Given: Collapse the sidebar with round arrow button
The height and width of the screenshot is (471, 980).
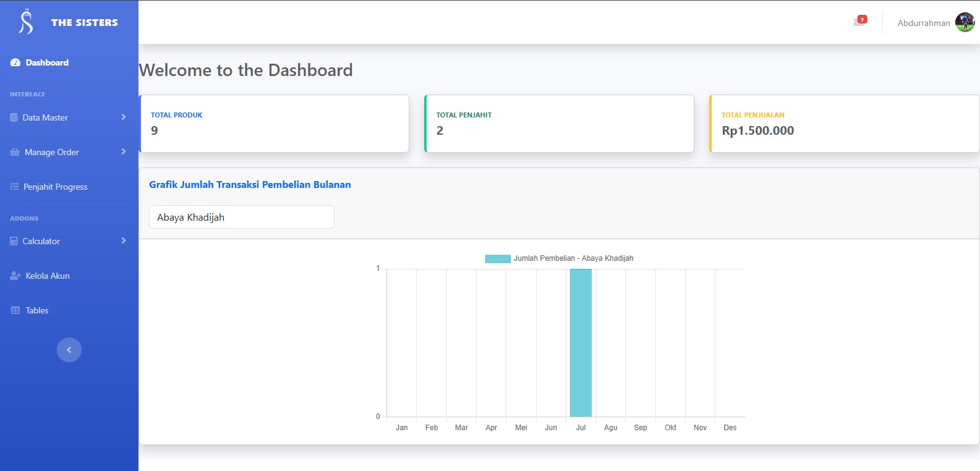Looking at the screenshot, I should (x=69, y=350).
